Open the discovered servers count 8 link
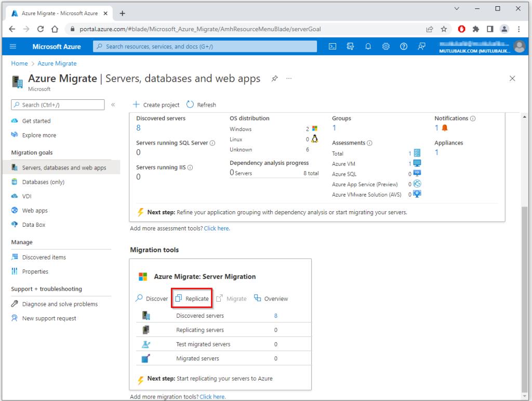The image size is (532, 401). click(138, 128)
